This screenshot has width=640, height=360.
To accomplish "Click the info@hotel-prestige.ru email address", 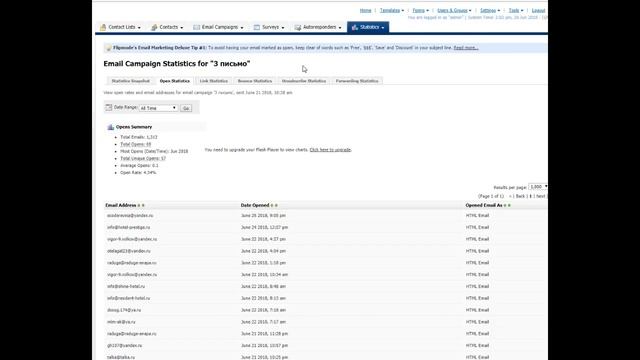I will click(129, 227).
